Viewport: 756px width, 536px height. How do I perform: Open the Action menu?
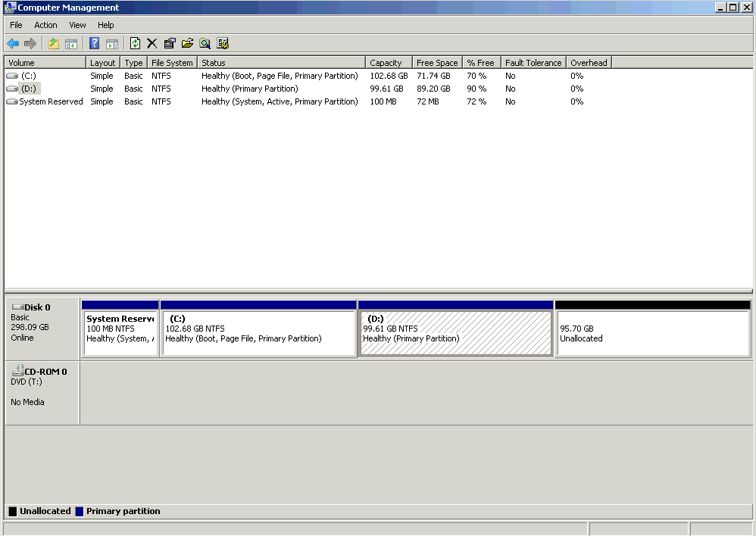pos(45,25)
